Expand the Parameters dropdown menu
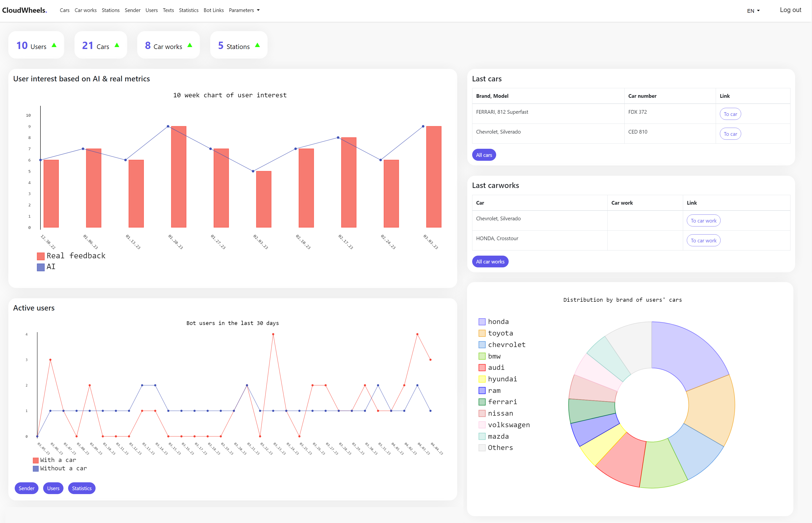The height and width of the screenshot is (523, 812). pos(244,10)
